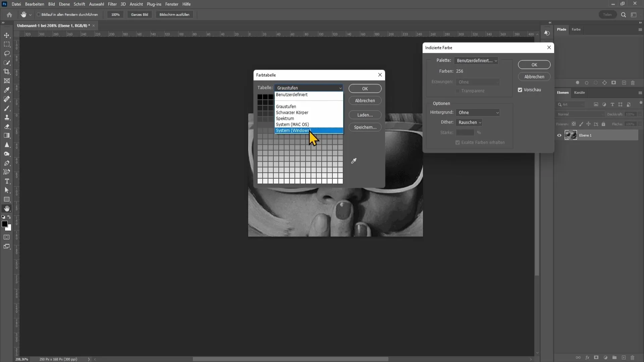
Task: Click OK in Indizierte Farbe dialog
Action: coord(534,65)
